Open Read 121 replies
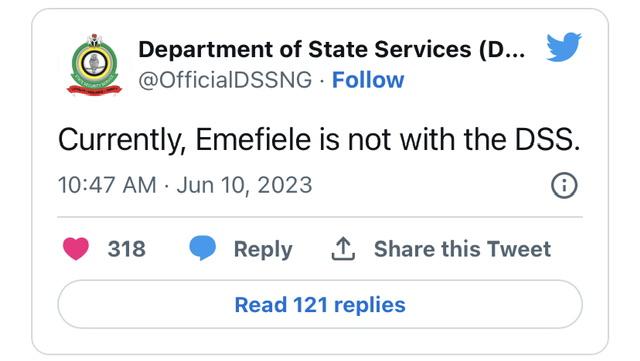This screenshot has height=361, width=640. pos(320,304)
